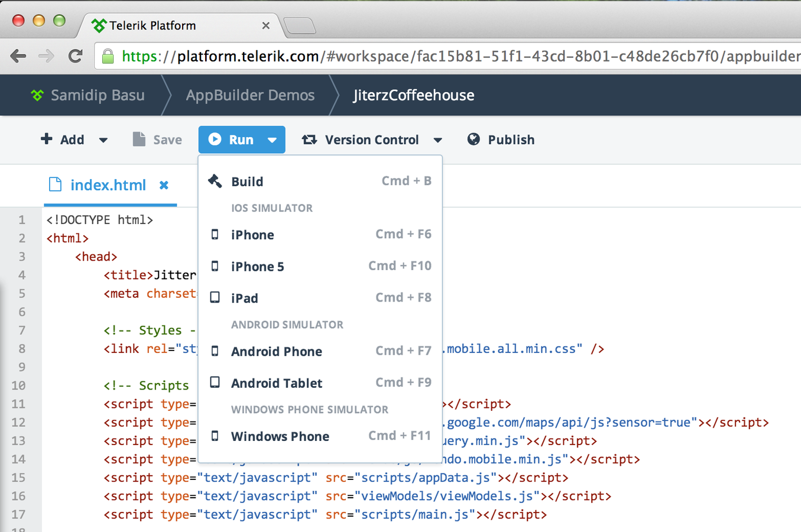The image size is (801, 532).
Task: Click "scripts/main.js" in code
Action: point(416,514)
